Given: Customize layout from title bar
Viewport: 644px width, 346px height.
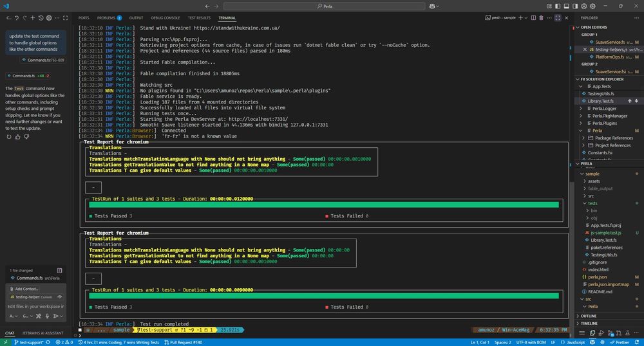Looking at the screenshot, I should 549,6.
